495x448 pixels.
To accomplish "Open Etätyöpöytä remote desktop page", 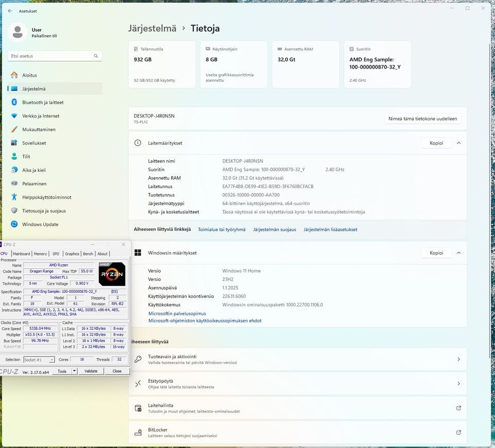I will point(299,384).
